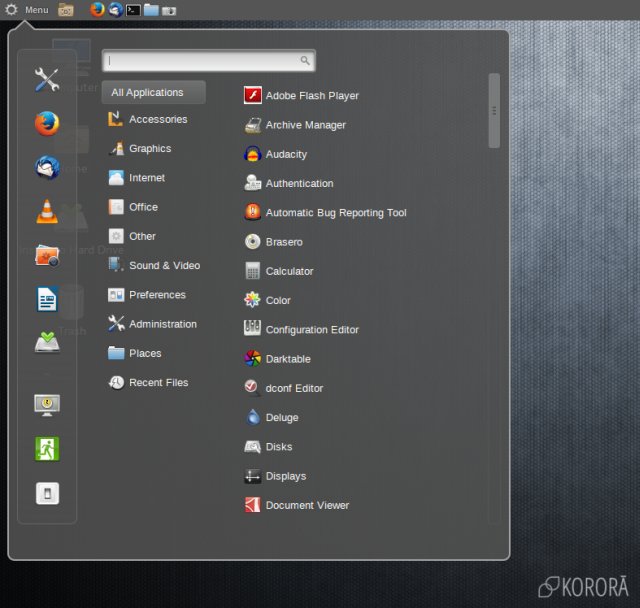This screenshot has height=608, width=640.
Task: Show the Administration category apps
Action: click(162, 324)
